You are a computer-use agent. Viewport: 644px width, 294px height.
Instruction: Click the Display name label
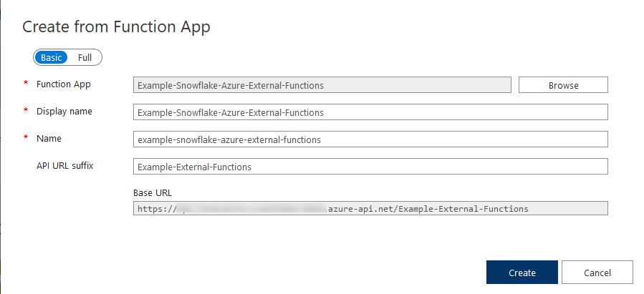[x=64, y=112]
